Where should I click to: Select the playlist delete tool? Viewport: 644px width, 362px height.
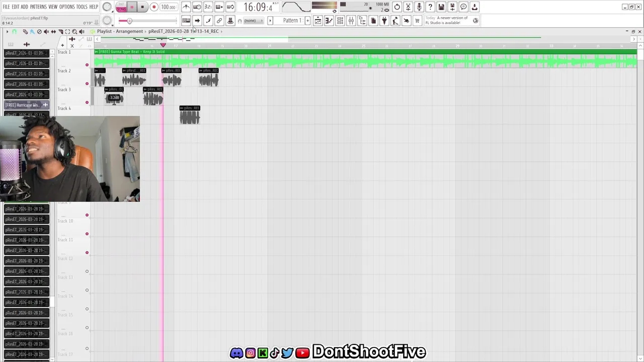coord(39,32)
